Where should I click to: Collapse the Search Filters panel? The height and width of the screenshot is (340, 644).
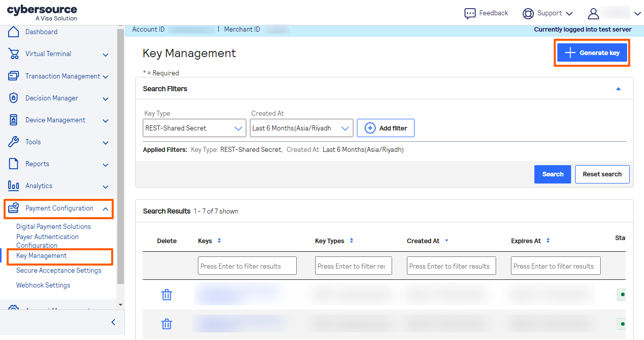click(618, 88)
